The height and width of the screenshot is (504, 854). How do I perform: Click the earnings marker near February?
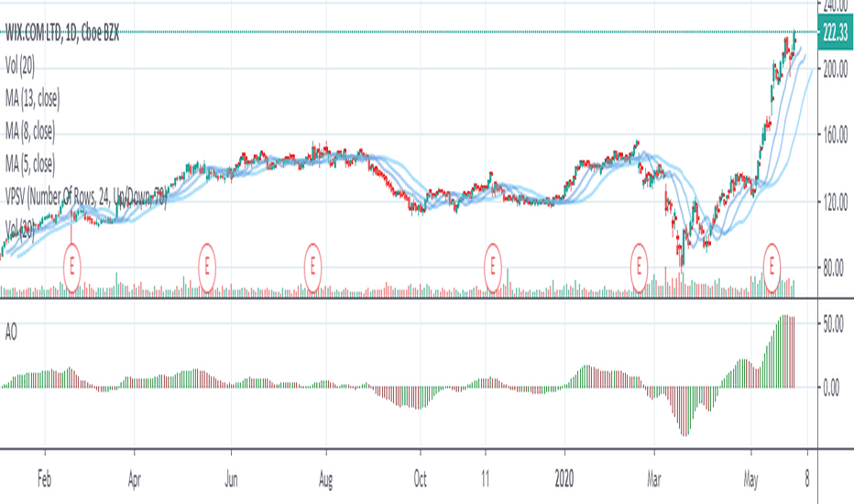click(x=71, y=268)
